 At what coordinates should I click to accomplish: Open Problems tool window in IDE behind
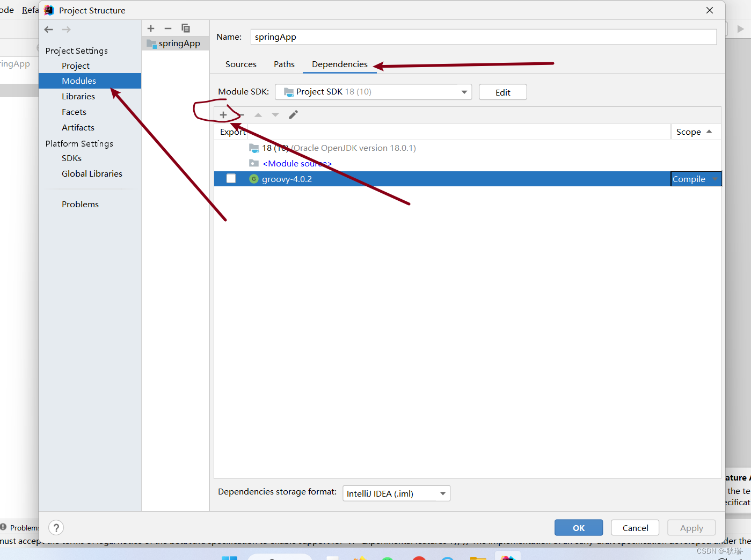[x=20, y=528]
